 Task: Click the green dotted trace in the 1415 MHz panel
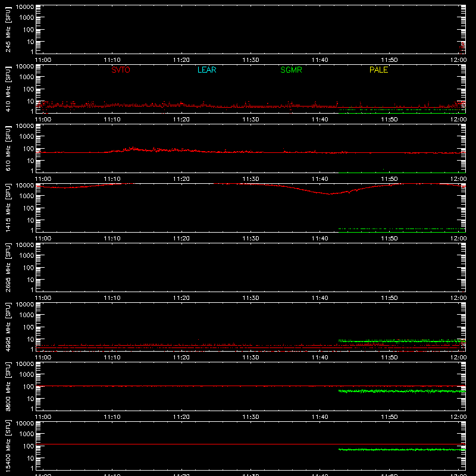pos(402,228)
